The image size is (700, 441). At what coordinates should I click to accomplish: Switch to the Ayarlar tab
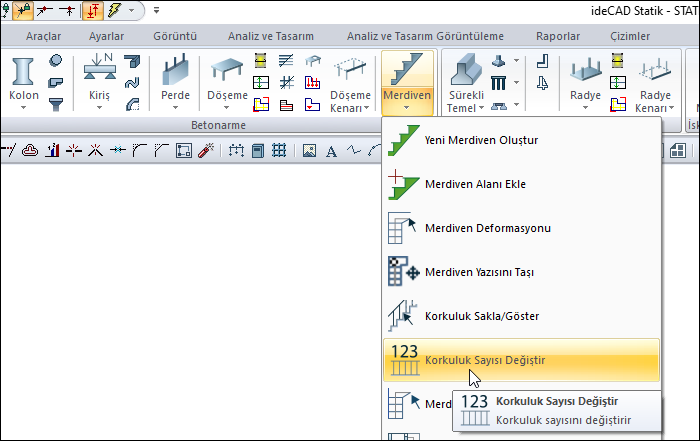106,36
